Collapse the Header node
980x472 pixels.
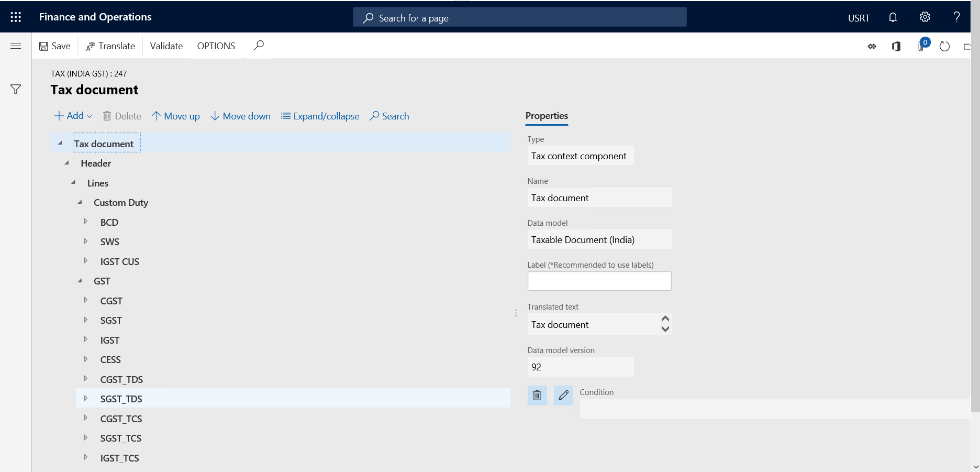tap(66, 163)
